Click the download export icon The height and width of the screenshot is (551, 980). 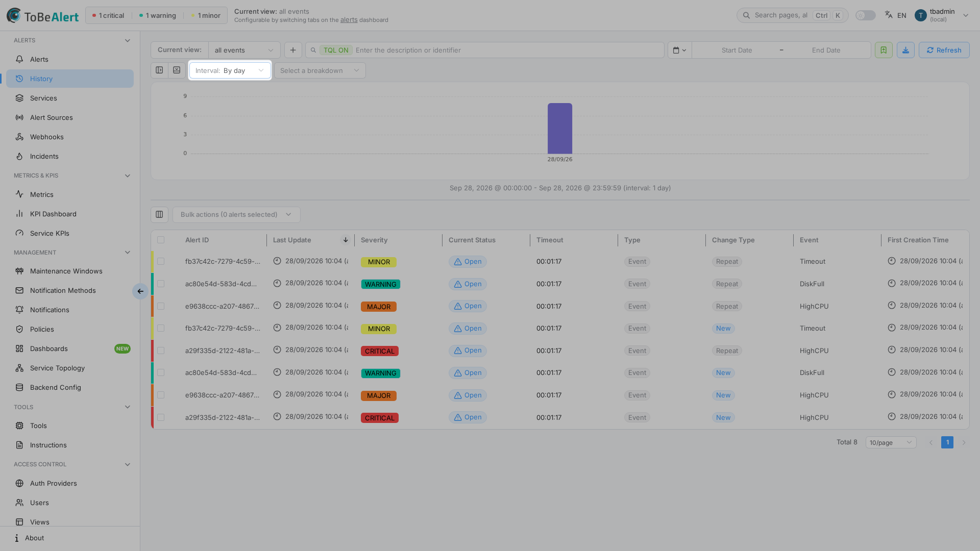click(905, 50)
